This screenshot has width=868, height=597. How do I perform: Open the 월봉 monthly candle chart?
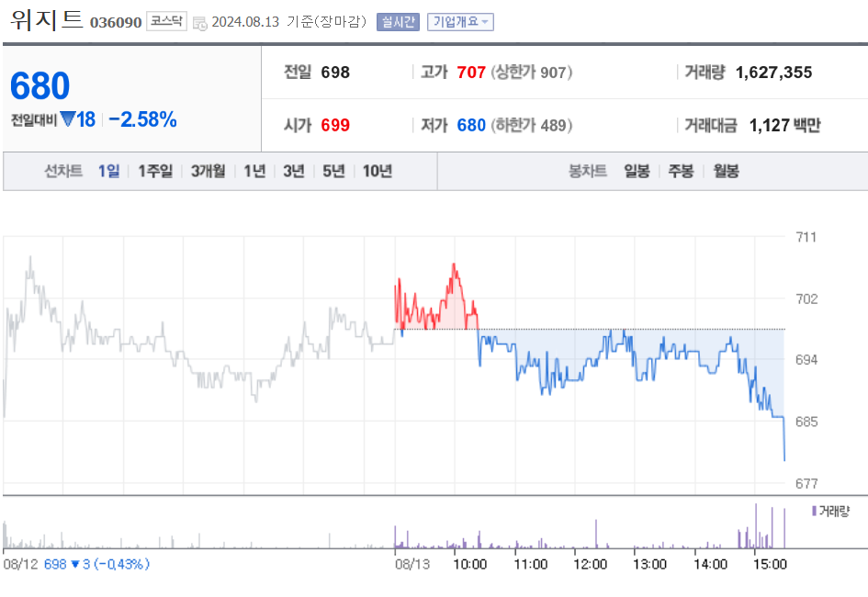point(726,171)
